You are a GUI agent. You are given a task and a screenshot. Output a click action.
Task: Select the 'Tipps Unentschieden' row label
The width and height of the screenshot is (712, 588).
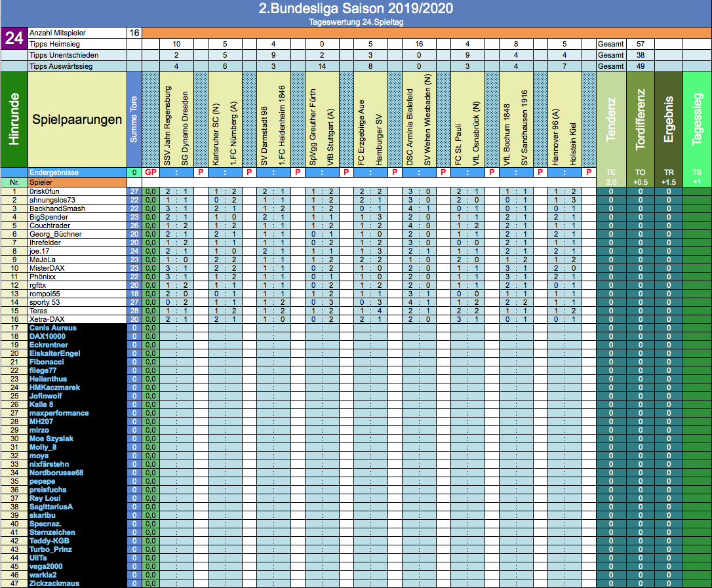tap(77, 55)
